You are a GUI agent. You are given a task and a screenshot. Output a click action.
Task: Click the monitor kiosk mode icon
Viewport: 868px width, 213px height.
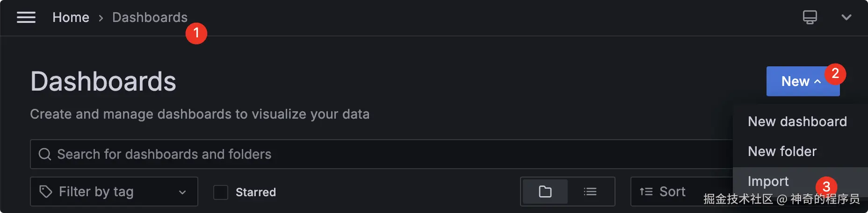pos(810,17)
